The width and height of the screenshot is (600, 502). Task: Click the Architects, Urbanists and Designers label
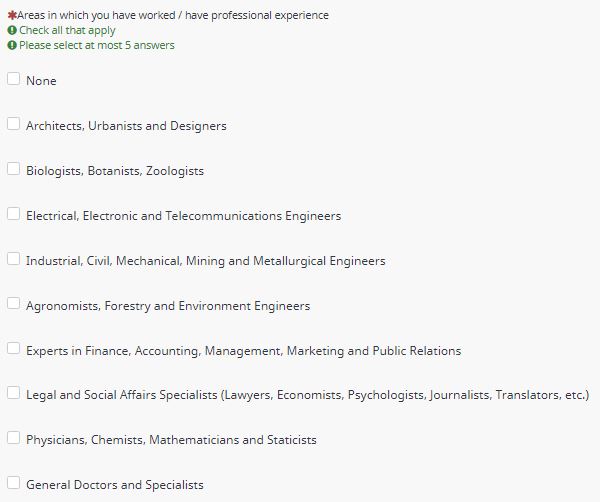coord(126,126)
